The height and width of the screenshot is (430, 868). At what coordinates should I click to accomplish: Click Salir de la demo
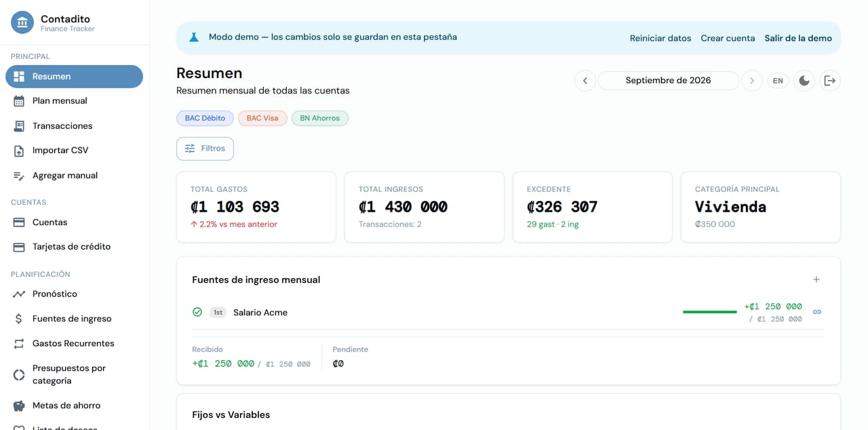[798, 38]
